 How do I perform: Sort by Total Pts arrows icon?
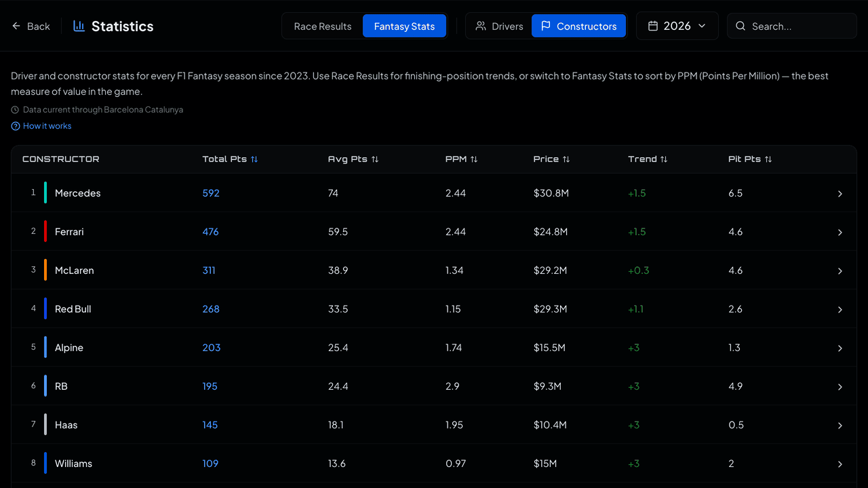point(254,159)
